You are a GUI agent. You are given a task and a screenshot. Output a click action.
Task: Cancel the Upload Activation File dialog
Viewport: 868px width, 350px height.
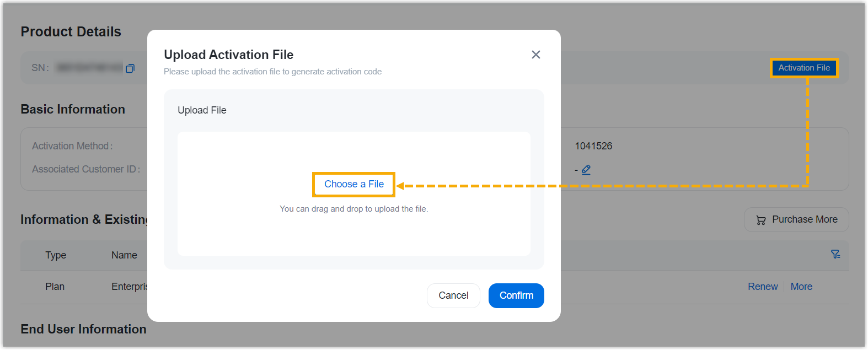(x=453, y=295)
